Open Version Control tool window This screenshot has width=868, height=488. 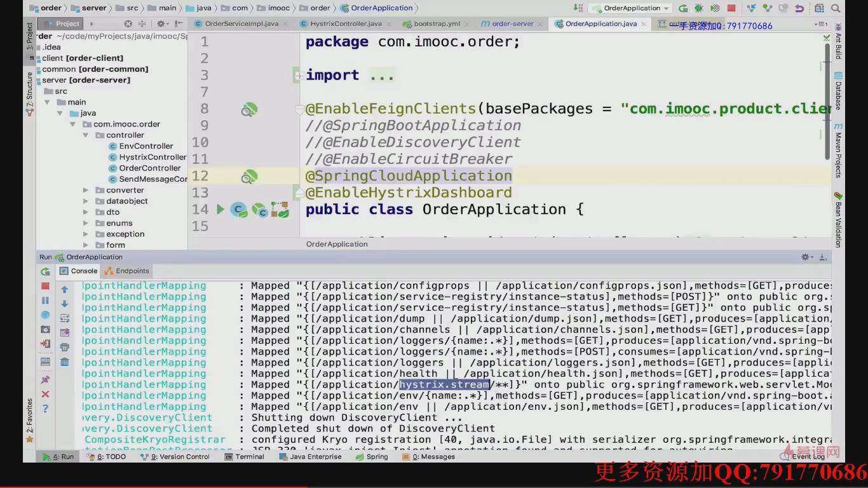(x=175, y=456)
